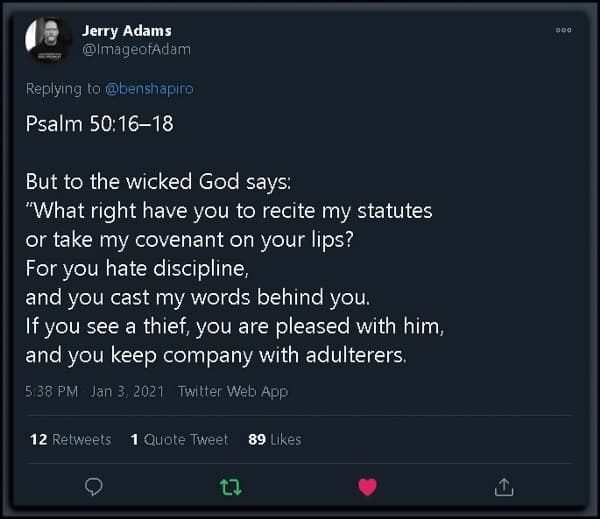Click the Jan 3, 2021 date
The height and width of the screenshot is (519, 600).
(127, 392)
